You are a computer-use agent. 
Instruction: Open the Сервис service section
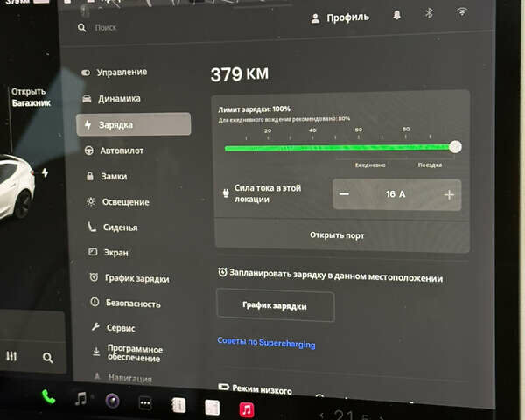click(x=114, y=328)
